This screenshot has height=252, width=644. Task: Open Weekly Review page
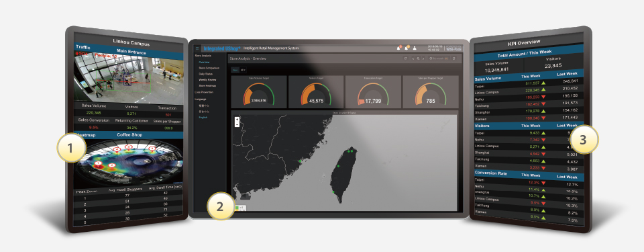(207, 80)
